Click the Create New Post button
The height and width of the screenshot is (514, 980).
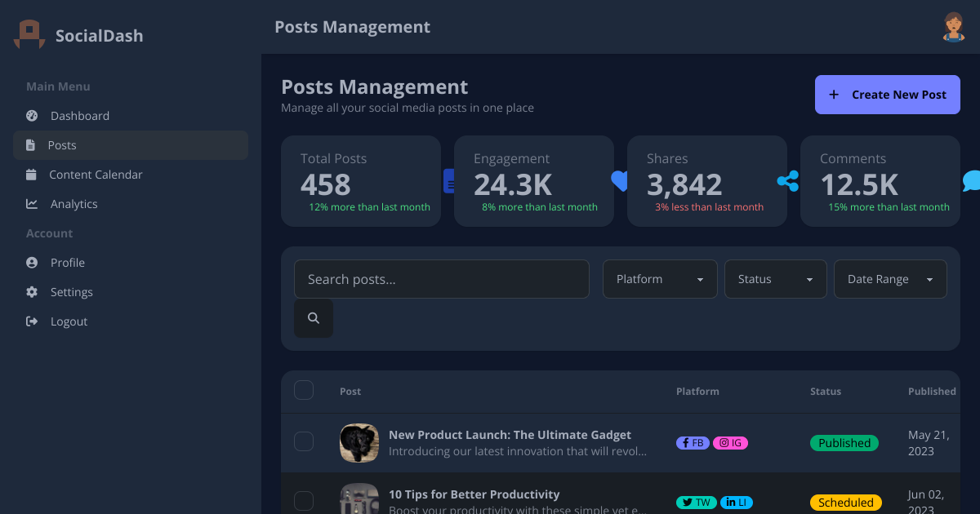click(887, 94)
